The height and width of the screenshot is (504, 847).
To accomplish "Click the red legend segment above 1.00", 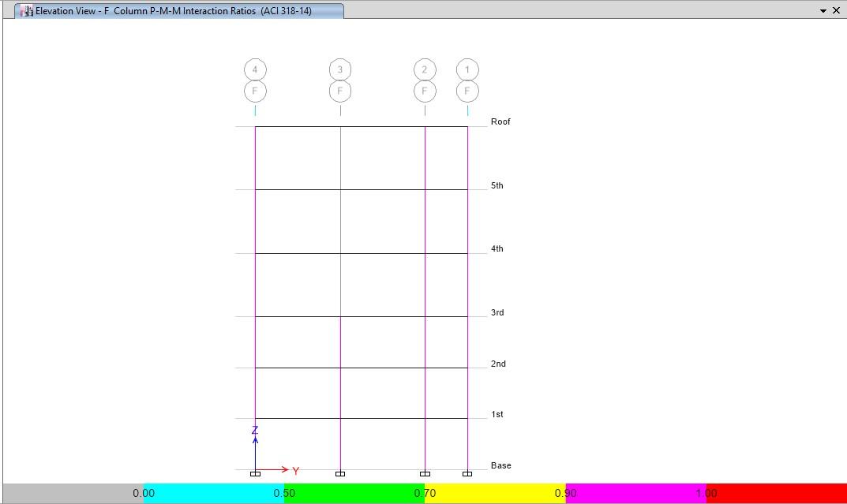I will [776, 494].
